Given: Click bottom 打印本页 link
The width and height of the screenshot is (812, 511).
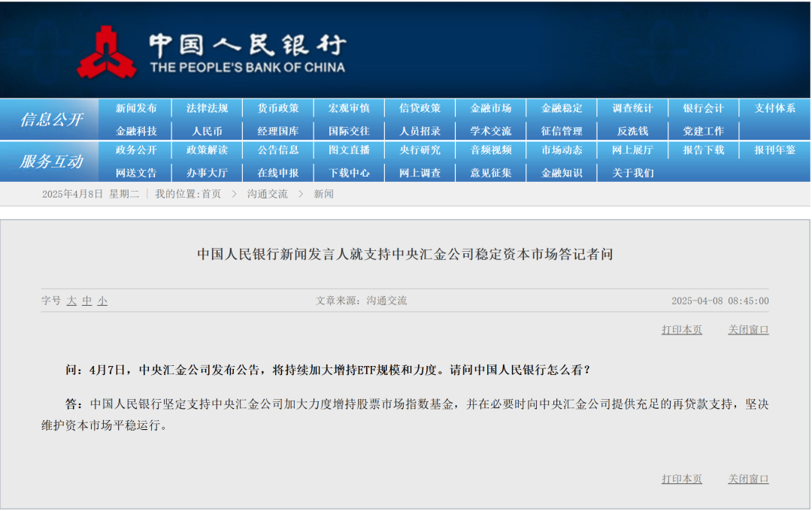Looking at the screenshot, I should [682, 479].
